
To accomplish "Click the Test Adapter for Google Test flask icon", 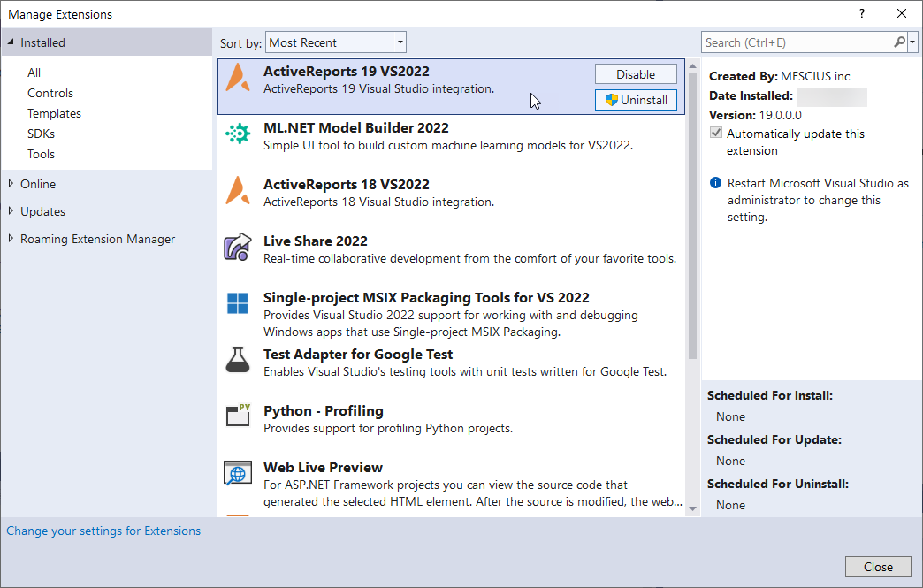I will click(238, 360).
